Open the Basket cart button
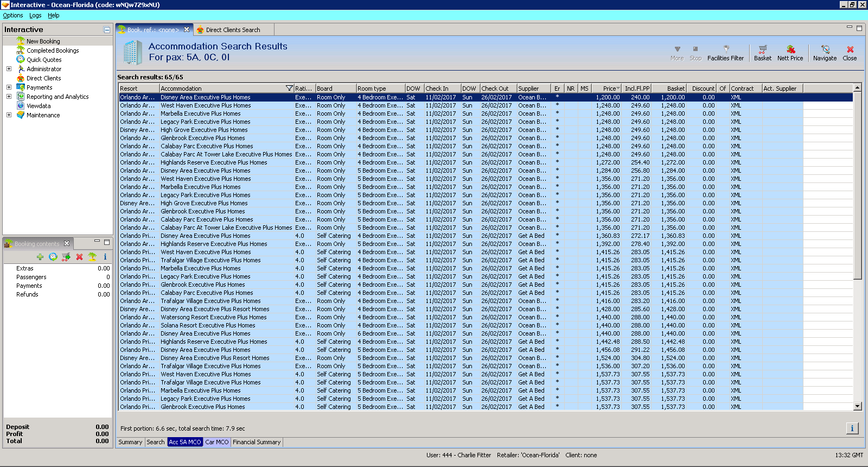This screenshot has height=467, width=868. (762, 53)
